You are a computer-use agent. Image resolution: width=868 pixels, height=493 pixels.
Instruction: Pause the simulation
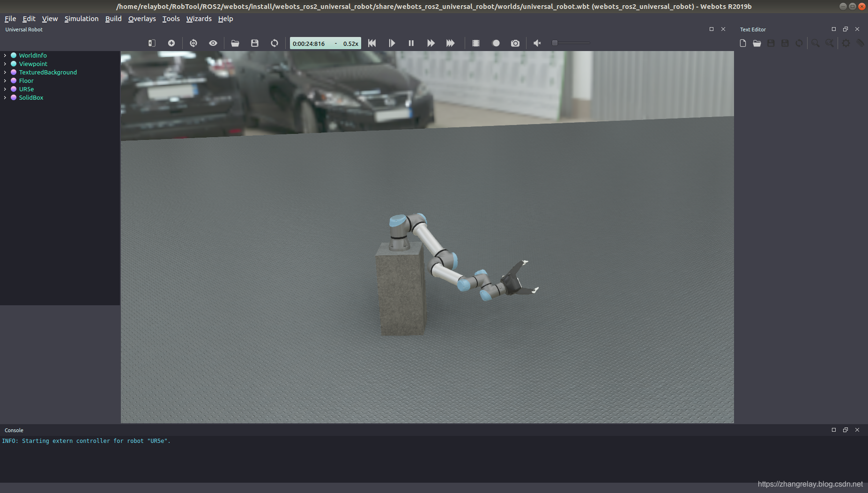coord(411,43)
